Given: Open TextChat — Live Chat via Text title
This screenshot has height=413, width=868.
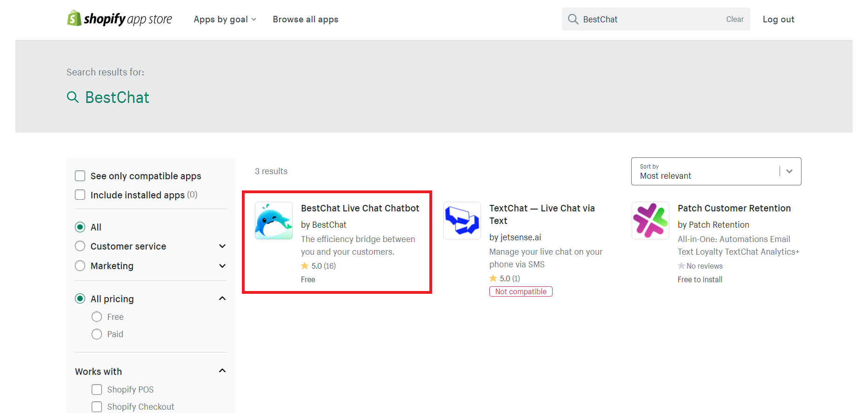Looking at the screenshot, I should click(542, 214).
